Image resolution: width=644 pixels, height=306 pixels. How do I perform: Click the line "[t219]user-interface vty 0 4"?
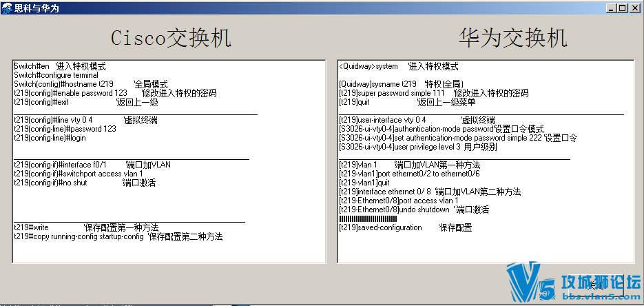383,120
